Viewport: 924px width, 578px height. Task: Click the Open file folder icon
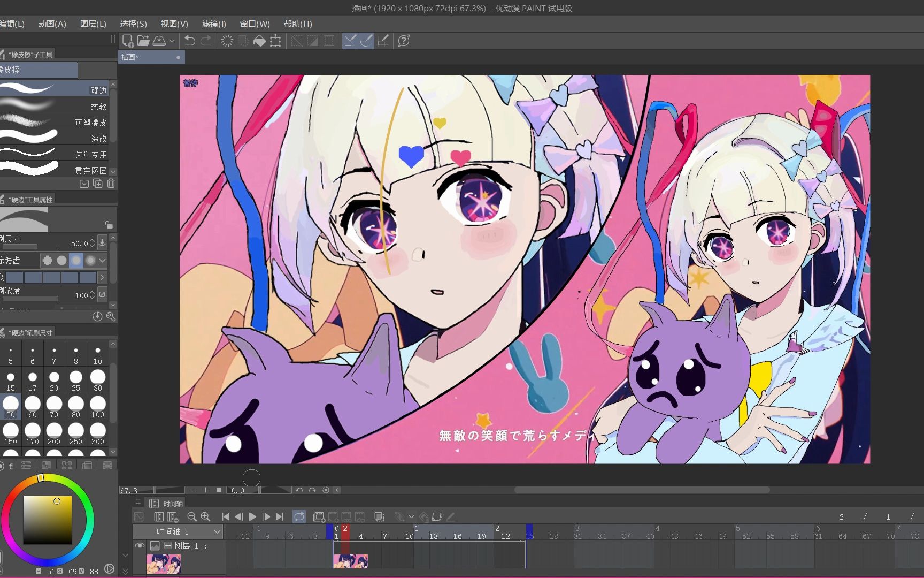[143, 41]
